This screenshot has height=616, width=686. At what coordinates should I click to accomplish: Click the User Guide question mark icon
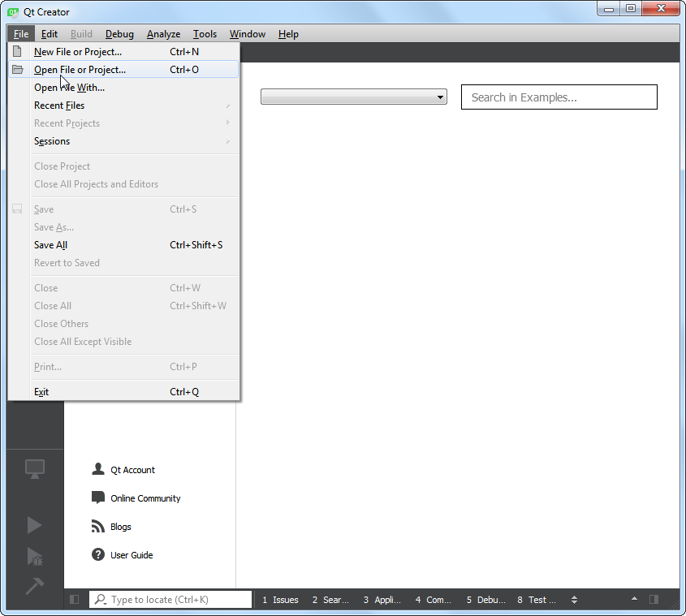click(x=98, y=555)
